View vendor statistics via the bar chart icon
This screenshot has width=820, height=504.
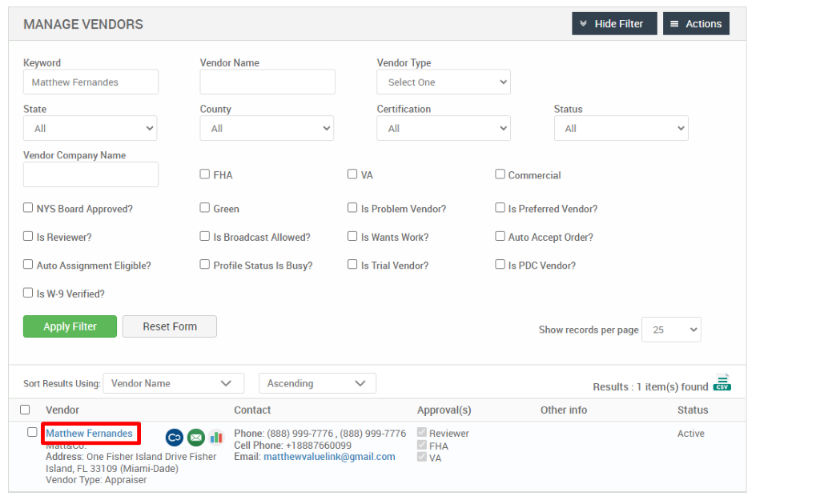(216, 438)
